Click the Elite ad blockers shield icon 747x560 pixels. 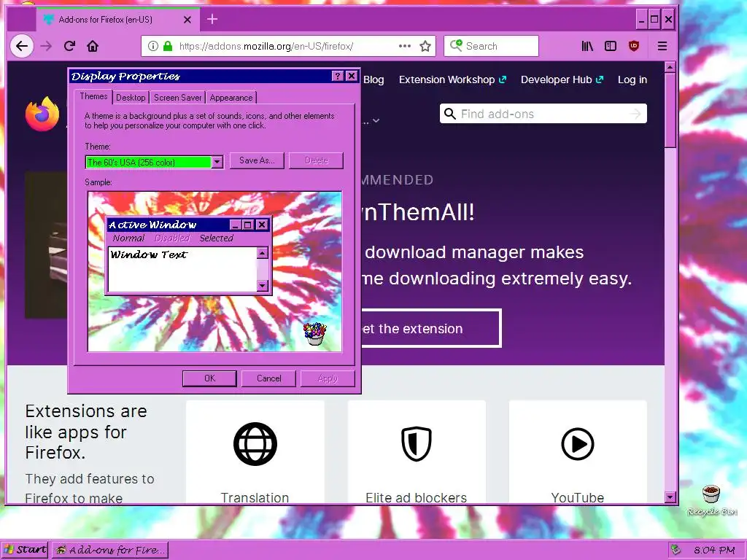point(417,444)
